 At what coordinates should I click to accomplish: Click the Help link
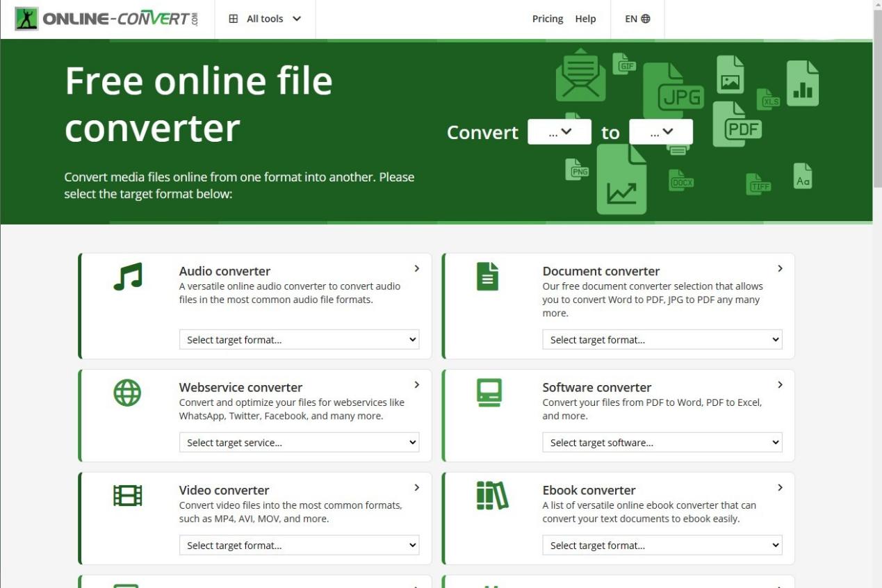coord(585,19)
